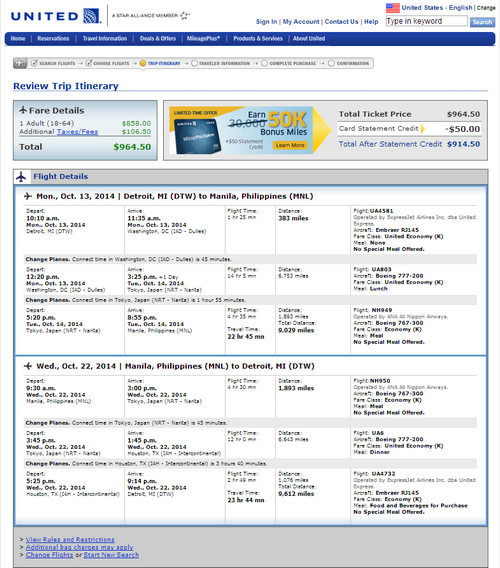The image size is (500, 568).
Task: Click the US flag icon
Action: click(392, 8)
